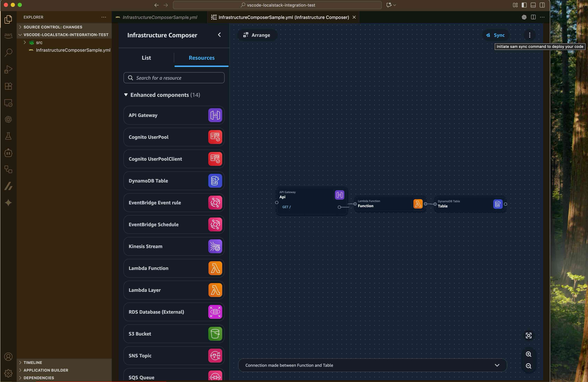The width and height of the screenshot is (588, 382).
Task: Open the InfrastructureComposerSample.yml editor tab
Action: 160,17
